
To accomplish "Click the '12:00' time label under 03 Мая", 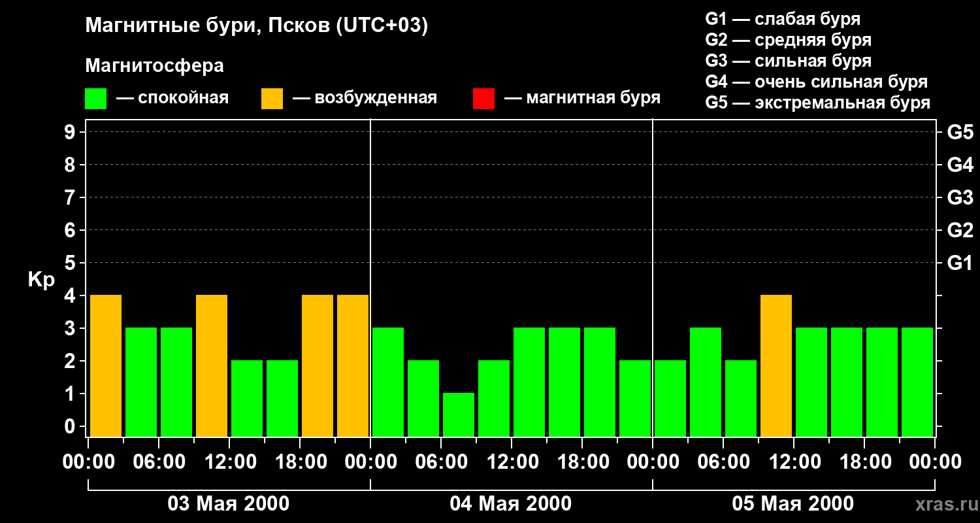I will coord(229,462).
